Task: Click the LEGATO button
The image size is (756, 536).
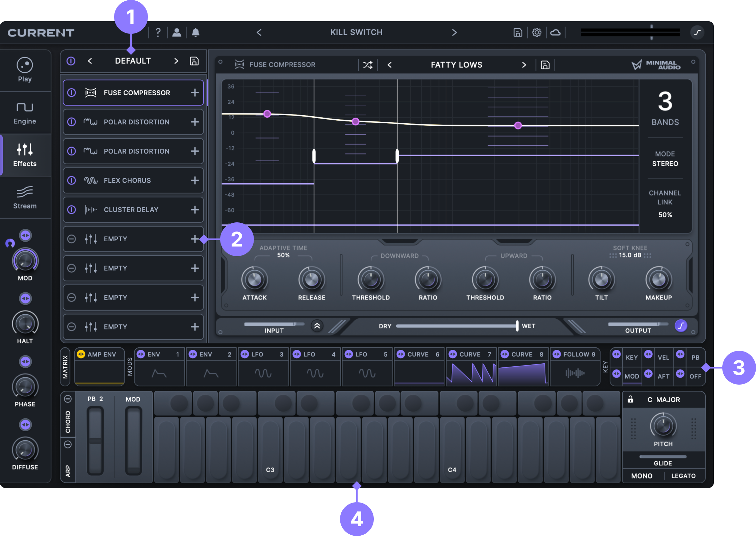Action: [x=683, y=476]
